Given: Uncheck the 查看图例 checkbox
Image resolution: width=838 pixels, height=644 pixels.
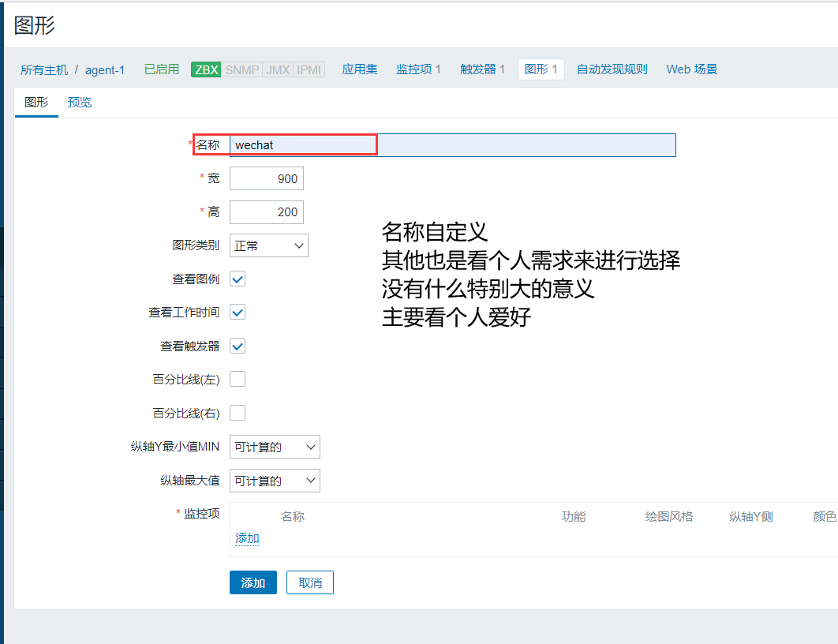Looking at the screenshot, I should [238, 279].
